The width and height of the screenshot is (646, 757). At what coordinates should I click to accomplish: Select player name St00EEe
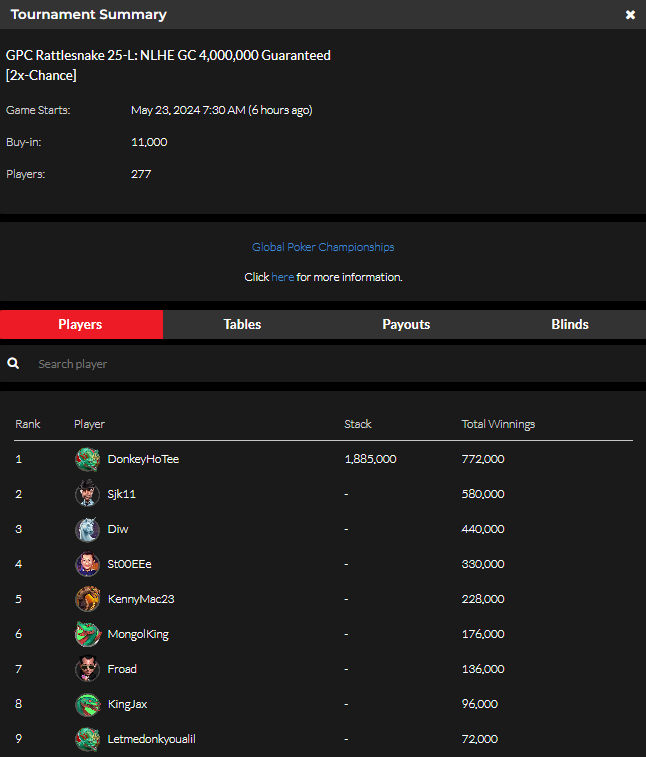point(129,564)
